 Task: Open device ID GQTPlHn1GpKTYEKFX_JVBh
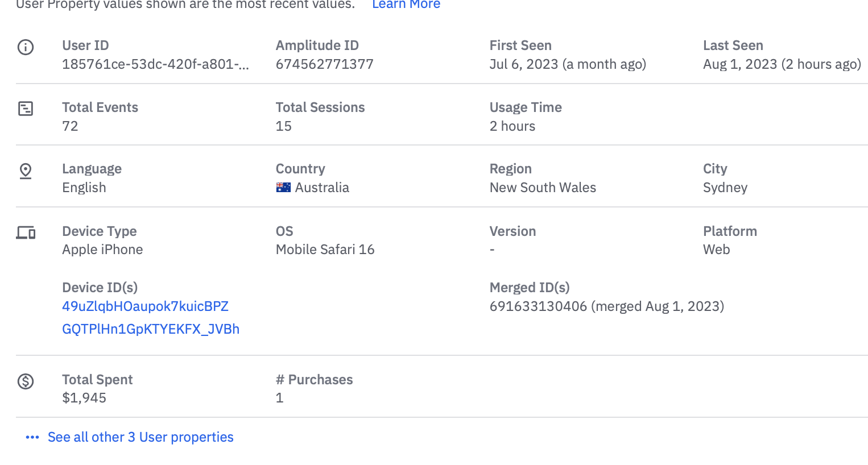151,329
